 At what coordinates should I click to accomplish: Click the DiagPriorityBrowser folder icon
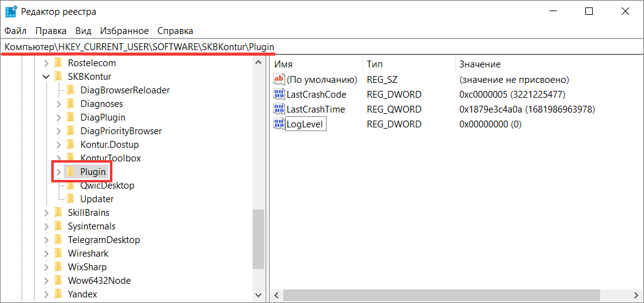pos(70,130)
